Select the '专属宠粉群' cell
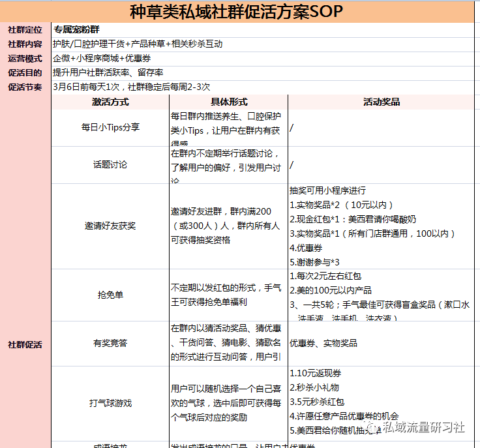Screen dimensions: 480x448 [x=263, y=30]
